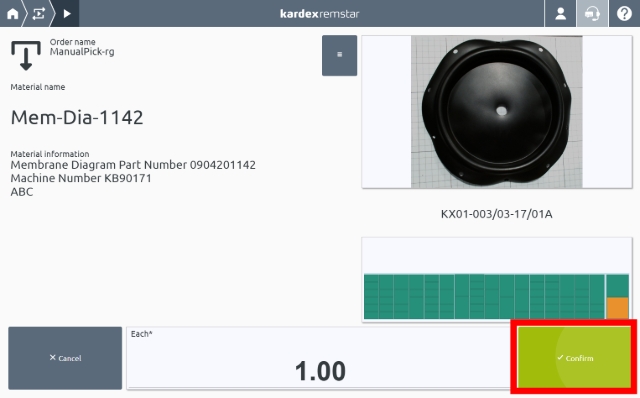640x398 pixels.
Task: Click the pick order arrow icon
Action: click(x=26, y=56)
